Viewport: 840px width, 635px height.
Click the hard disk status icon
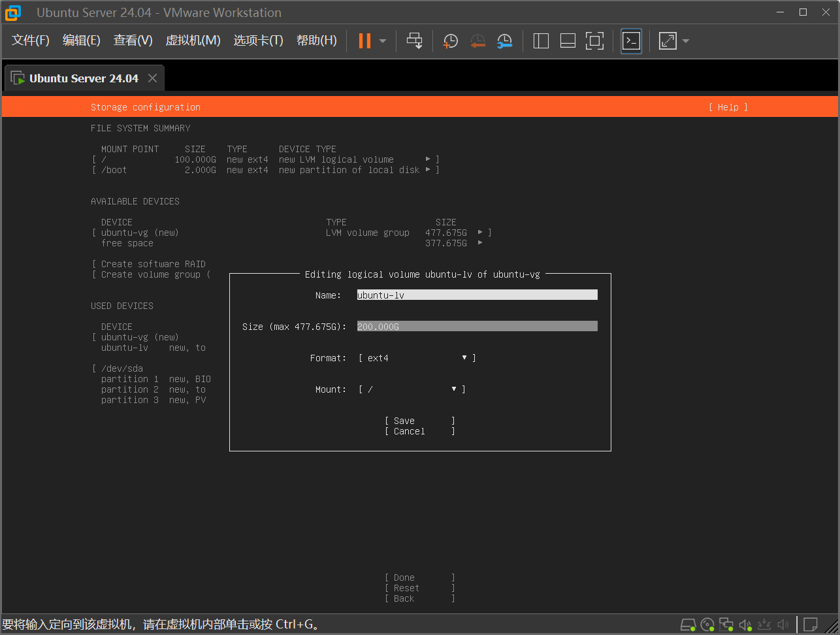pyautogui.click(x=688, y=625)
